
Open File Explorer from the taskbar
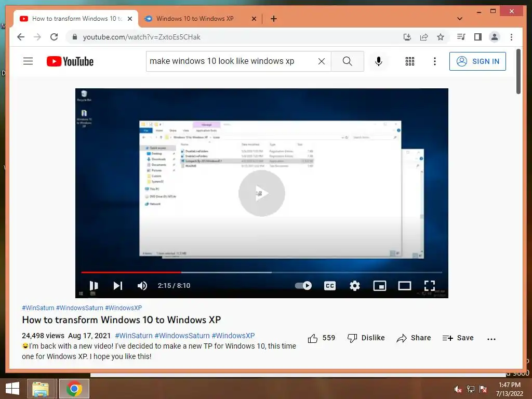41,389
